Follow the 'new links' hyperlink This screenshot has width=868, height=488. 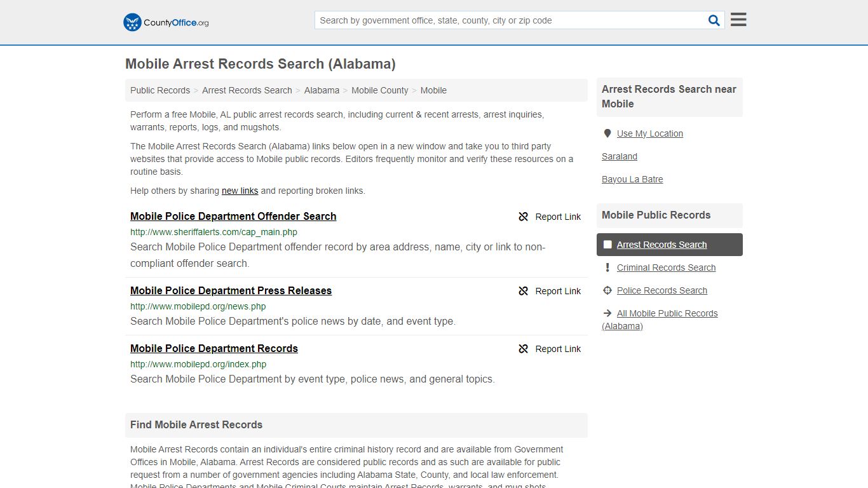pyautogui.click(x=240, y=191)
